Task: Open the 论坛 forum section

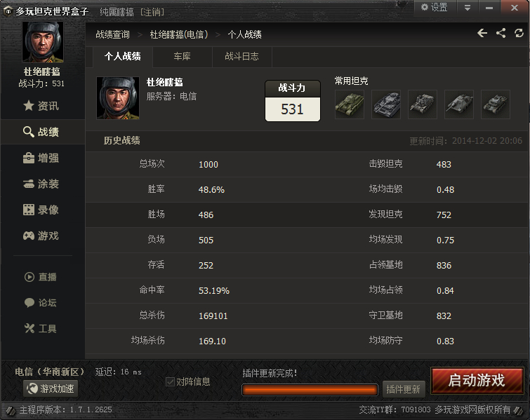Action: [41, 303]
